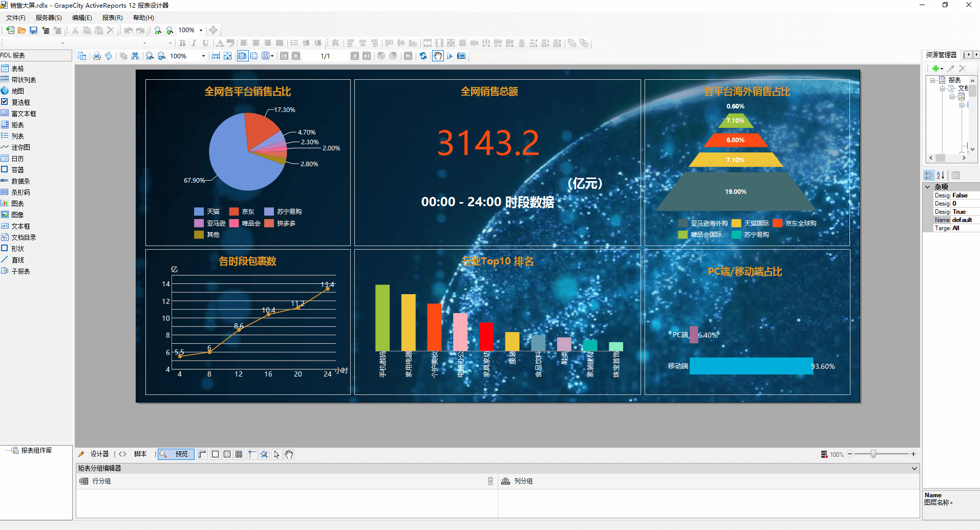The width and height of the screenshot is (980, 530).
Task: Switch to the 预览 tab
Action: 176,454
